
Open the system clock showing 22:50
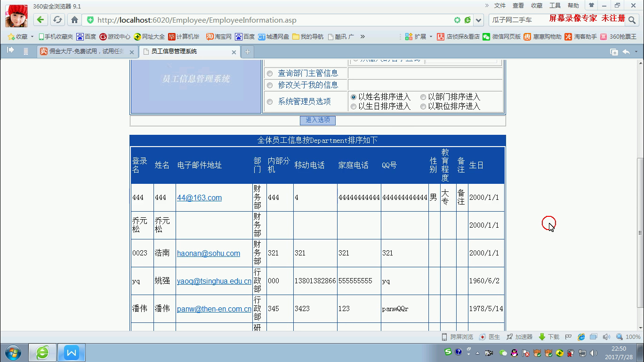tap(619, 353)
